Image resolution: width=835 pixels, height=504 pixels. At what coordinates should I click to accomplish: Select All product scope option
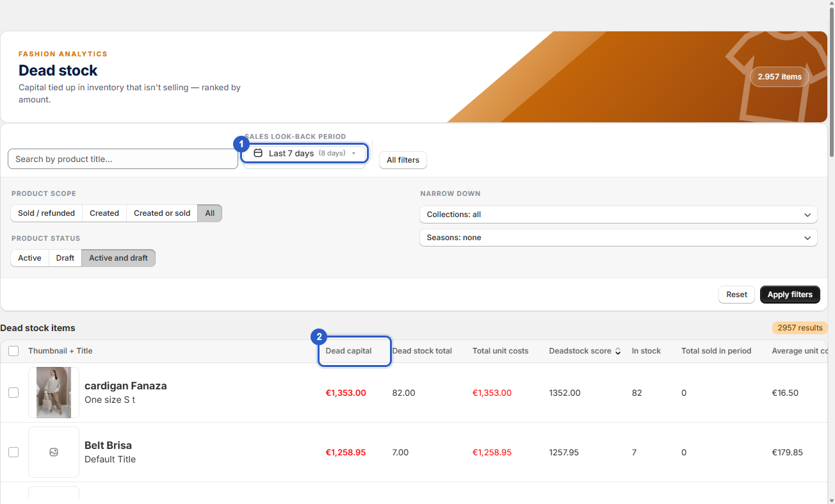pos(210,213)
